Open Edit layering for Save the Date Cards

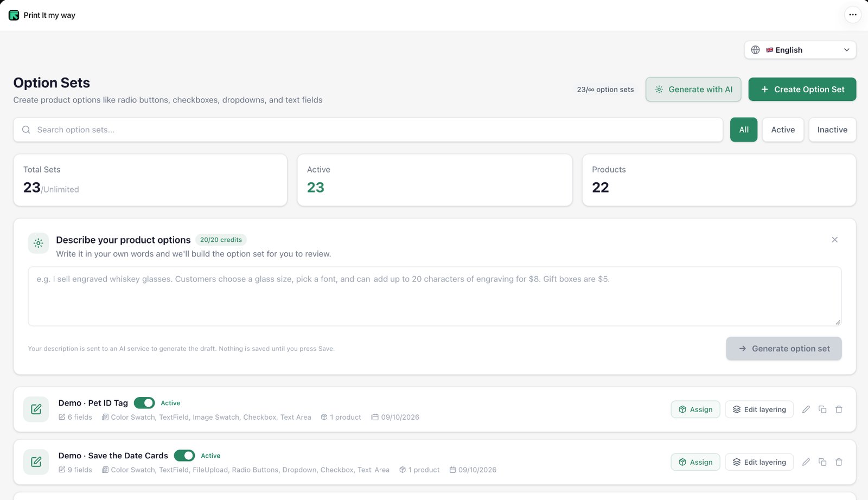[x=759, y=462]
